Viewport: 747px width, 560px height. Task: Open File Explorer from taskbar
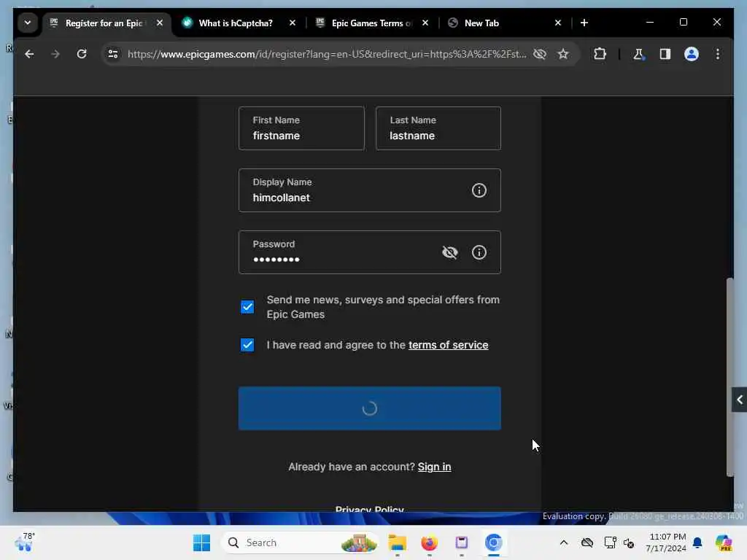click(x=398, y=542)
